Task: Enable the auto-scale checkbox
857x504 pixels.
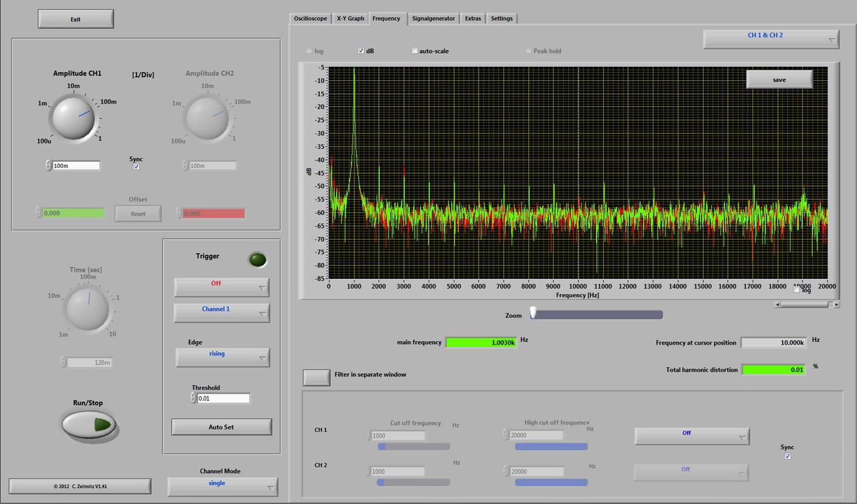Action: 414,51
